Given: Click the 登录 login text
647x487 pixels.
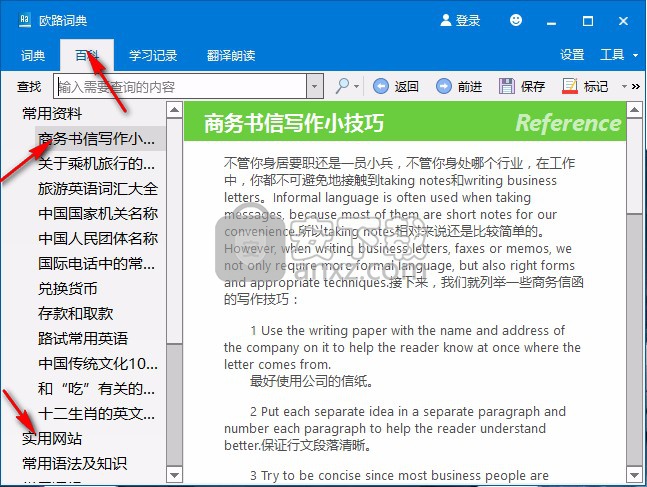Looking at the screenshot, I should (x=468, y=20).
